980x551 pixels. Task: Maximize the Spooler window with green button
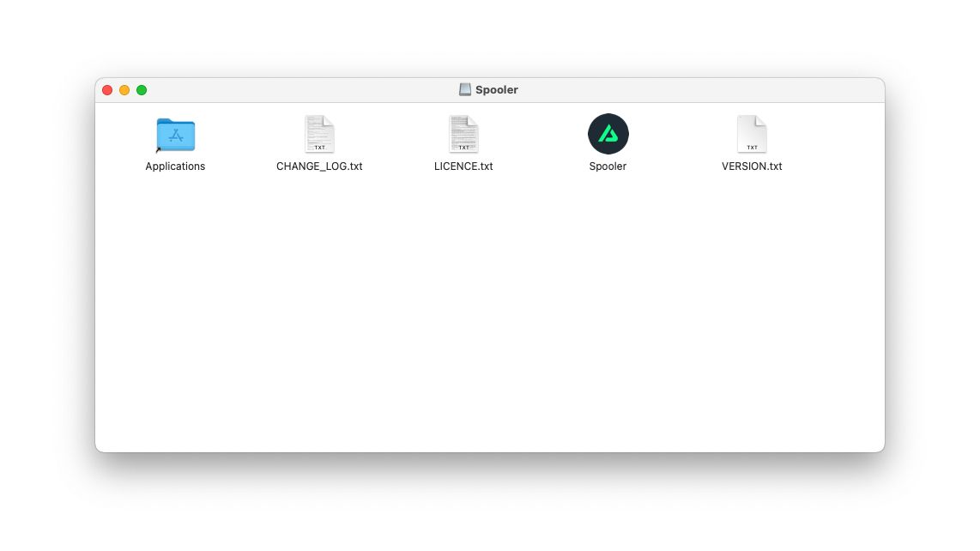point(142,90)
